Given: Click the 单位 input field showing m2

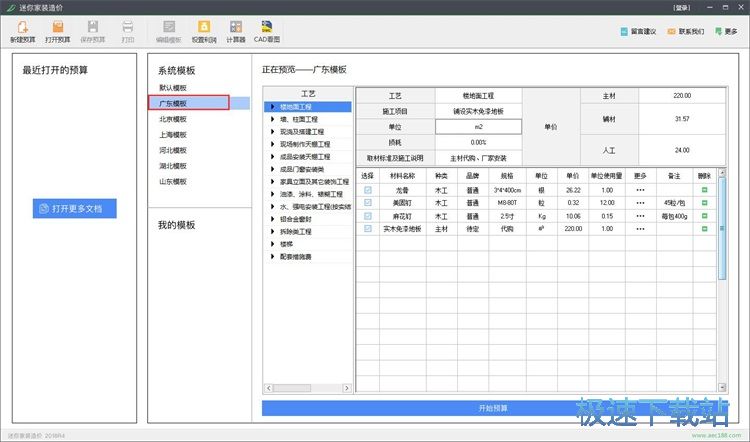Looking at the screenshot, I should pos(479,127).
